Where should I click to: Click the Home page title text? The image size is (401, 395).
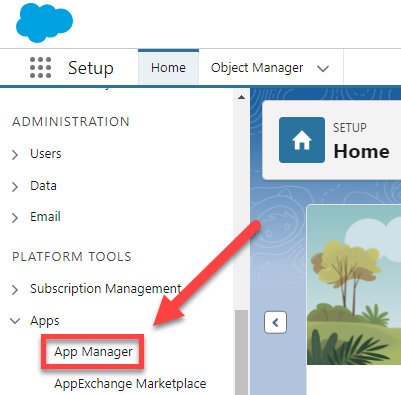[362, 151]
